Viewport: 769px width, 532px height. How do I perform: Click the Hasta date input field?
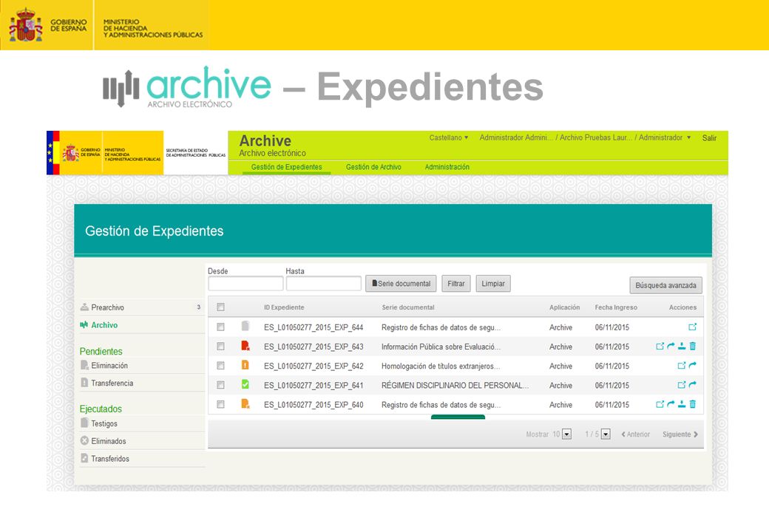(324, 284)
